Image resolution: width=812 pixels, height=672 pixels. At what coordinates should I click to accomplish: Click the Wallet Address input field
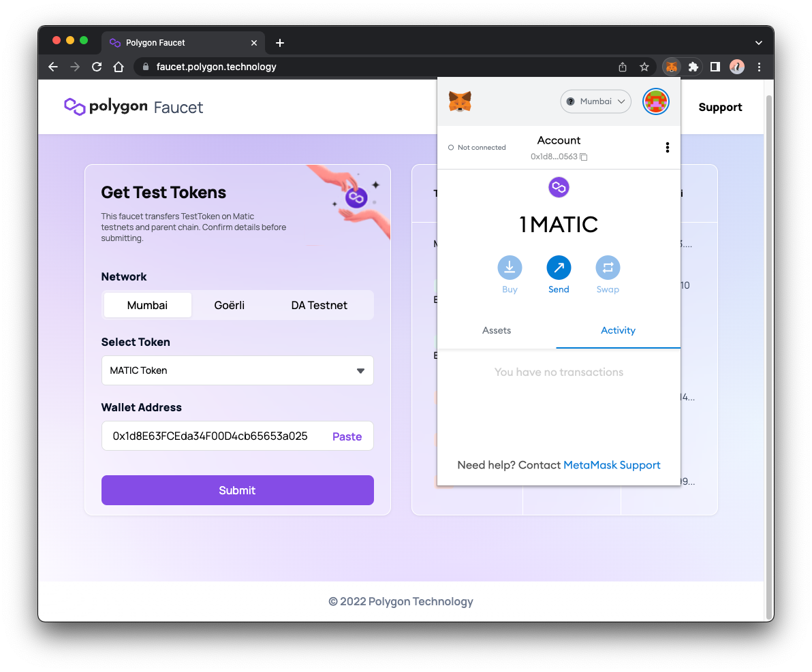tap(237, 436)
